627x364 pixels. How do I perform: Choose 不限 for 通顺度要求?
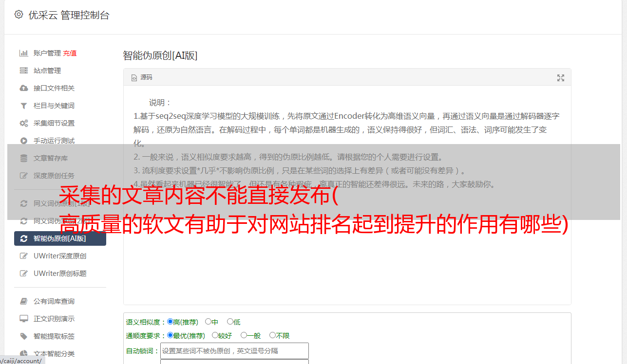click(273, 335)
